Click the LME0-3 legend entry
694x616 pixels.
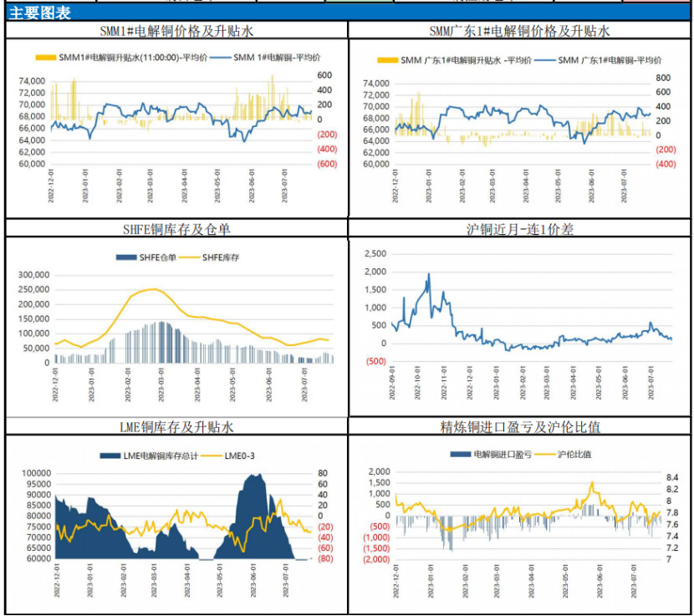228,456
